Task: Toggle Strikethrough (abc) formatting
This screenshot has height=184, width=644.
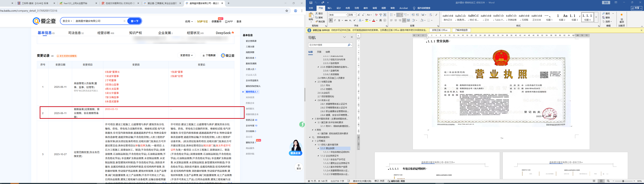Action: pos(346,20)
